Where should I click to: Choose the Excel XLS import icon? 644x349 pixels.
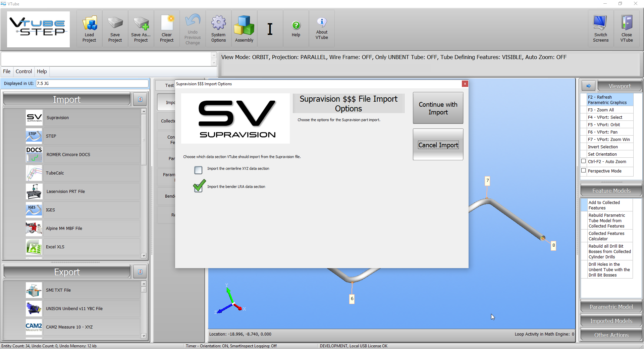[x=34, y=247]
